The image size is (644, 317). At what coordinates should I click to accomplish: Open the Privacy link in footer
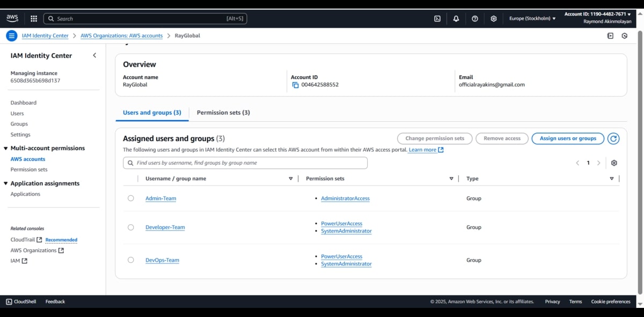[x=552, y=301]
